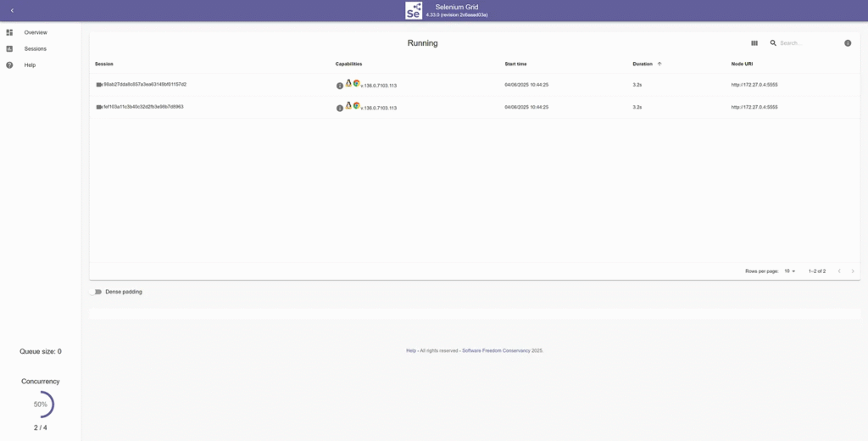The image size is (868, 441).
Task: Click the info icon beside the search box
Action: coord(848,43)
